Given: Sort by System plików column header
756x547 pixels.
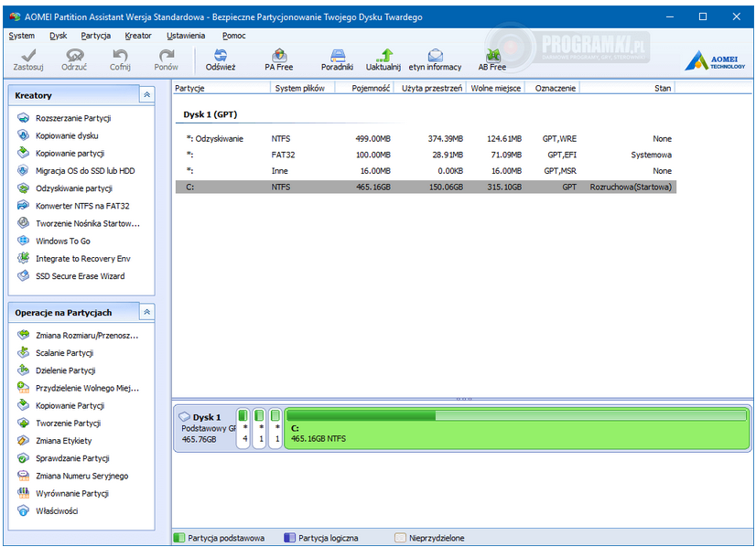Looking at the screenshot, I should tap(302, 88).
